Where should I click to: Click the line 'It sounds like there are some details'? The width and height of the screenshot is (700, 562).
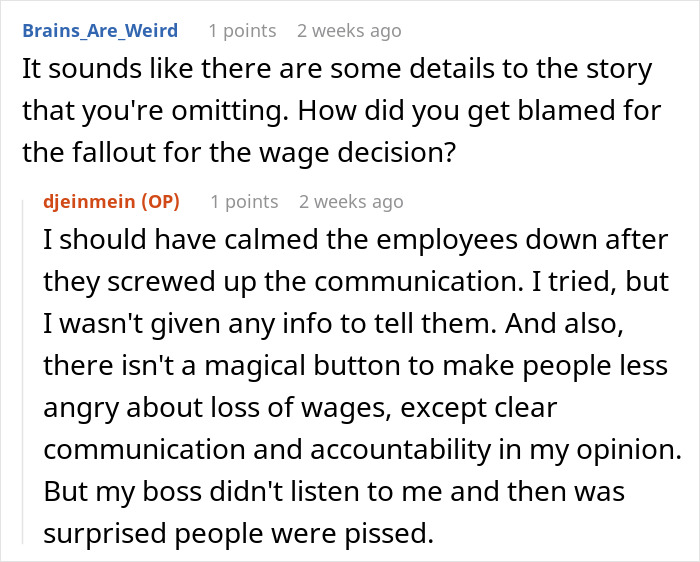(x=337, y=72)
